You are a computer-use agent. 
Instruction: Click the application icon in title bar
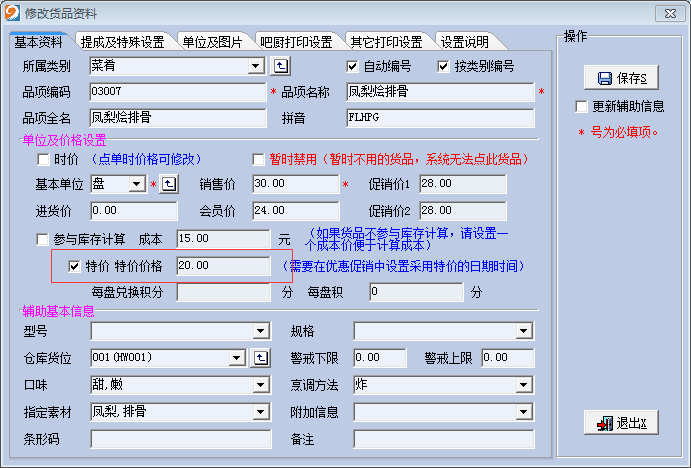point(11,11)
